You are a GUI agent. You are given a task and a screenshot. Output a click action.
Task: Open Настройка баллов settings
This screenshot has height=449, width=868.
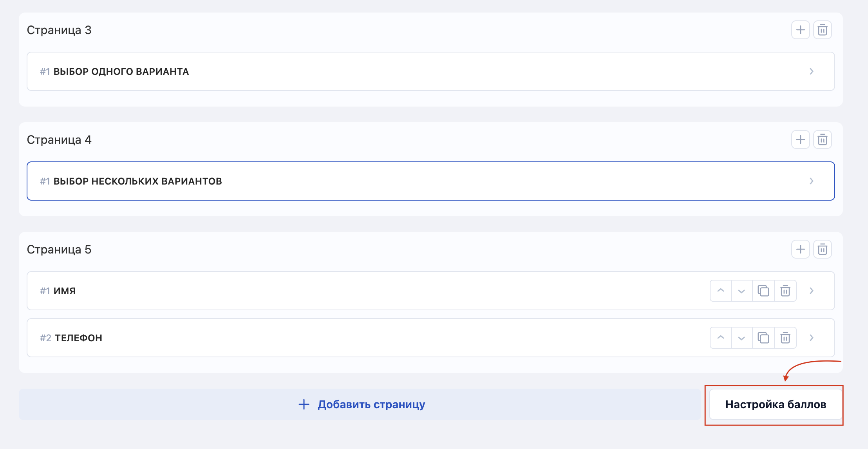[x=776, y=404]
